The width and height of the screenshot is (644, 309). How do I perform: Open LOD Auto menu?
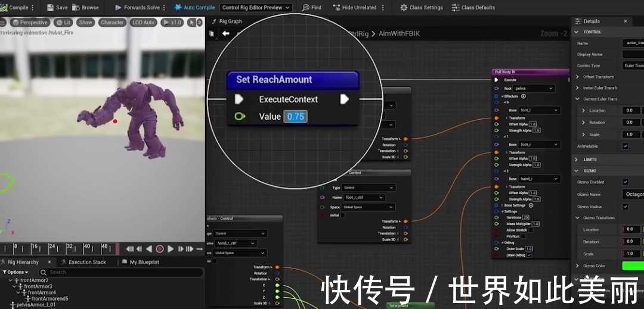tap(143, 23)
